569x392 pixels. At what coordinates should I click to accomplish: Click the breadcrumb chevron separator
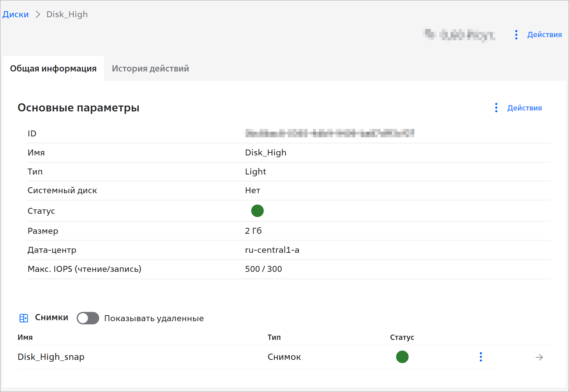click(x=38, y=14)
